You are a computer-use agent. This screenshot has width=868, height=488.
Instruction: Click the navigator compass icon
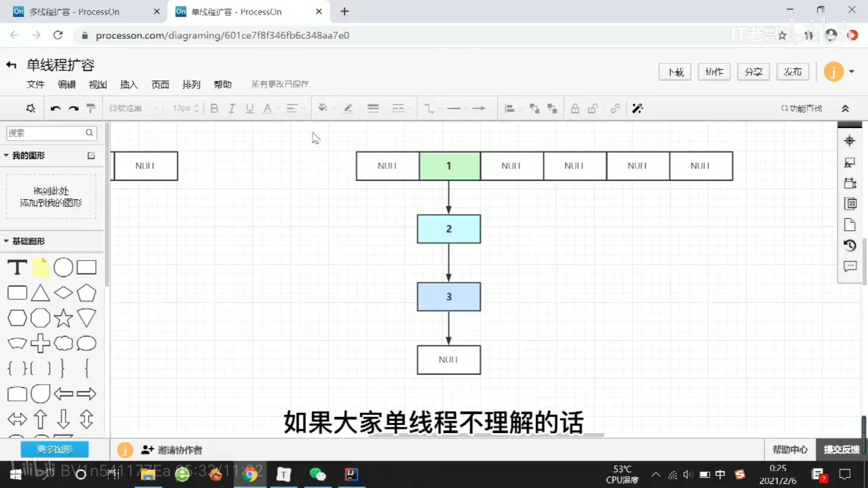pos(849,141)
